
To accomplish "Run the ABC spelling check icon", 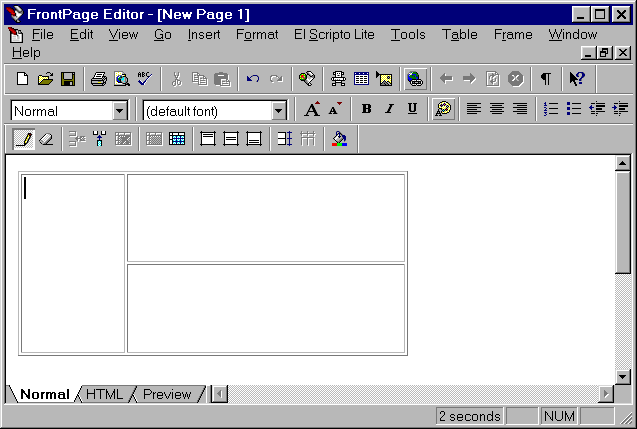I will click(x=145, y=78).
